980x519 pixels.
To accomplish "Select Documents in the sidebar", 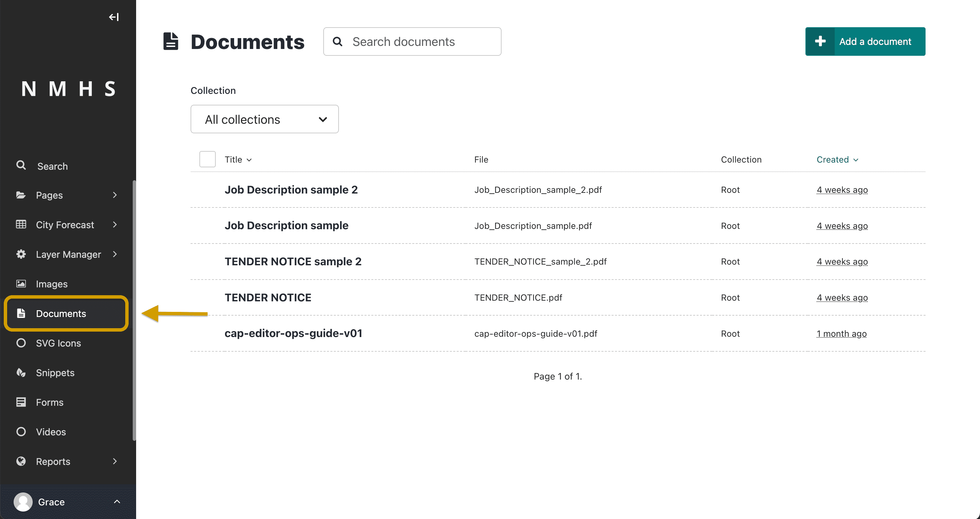I will [66, 314].
